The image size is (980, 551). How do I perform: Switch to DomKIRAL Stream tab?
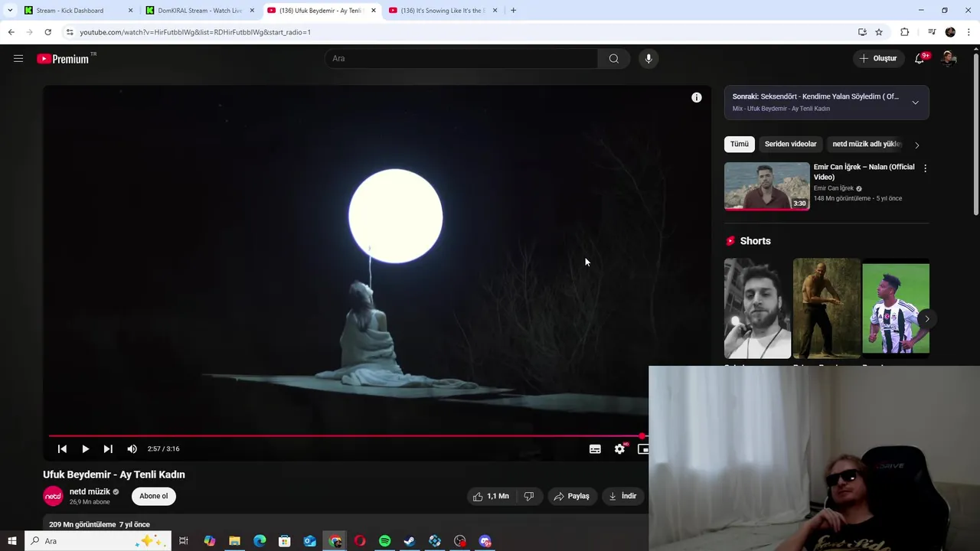[201, 11]
